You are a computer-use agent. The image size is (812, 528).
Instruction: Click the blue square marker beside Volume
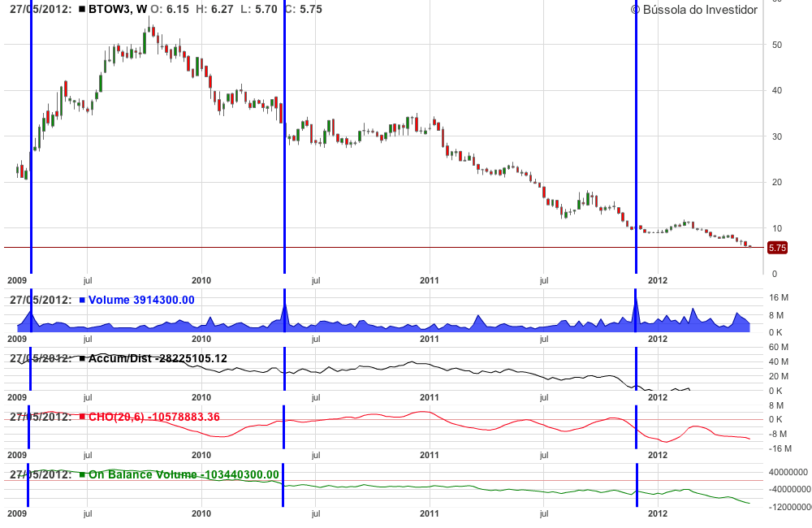coord(82,300)
